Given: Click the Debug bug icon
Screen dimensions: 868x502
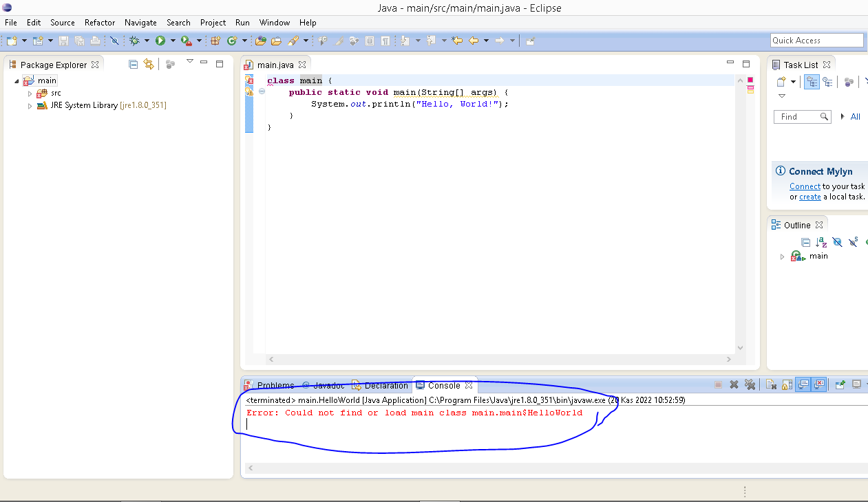Looking at the screenshot, I should 134,41.
